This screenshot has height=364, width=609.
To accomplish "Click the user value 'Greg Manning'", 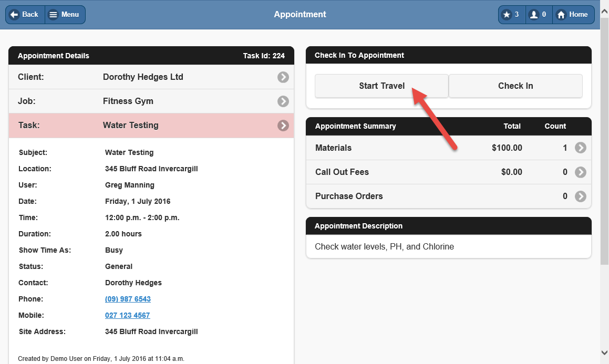I will pos(129,185).
